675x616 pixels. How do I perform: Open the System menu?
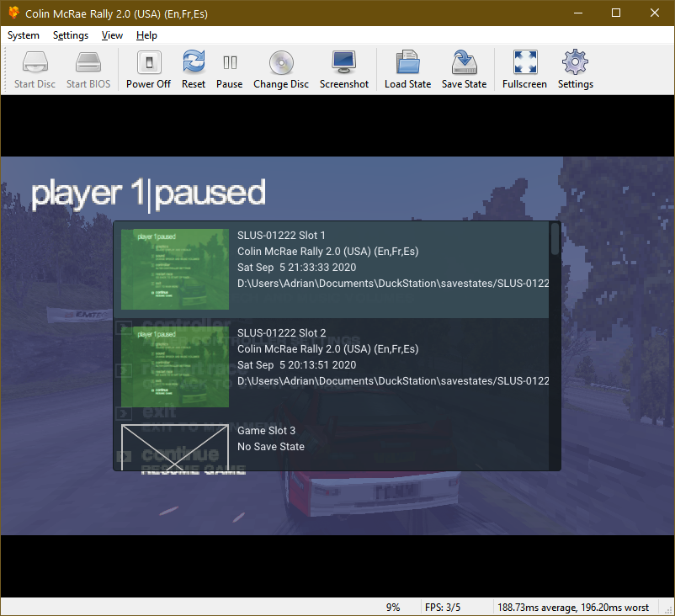click(x=24, y=35)
